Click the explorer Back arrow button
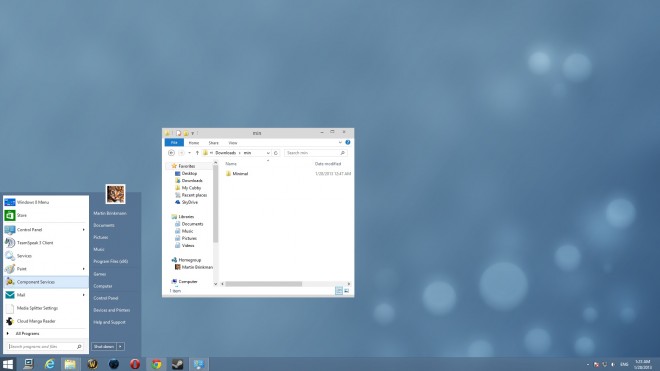This screenshot has height=371, width=660. pyautogui.click(x=171, y=153)
